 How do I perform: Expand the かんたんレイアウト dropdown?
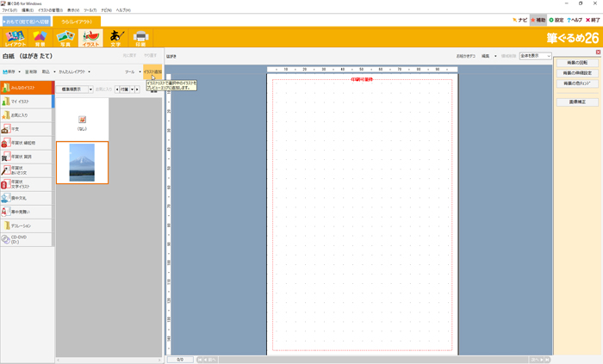click(76, 72)
